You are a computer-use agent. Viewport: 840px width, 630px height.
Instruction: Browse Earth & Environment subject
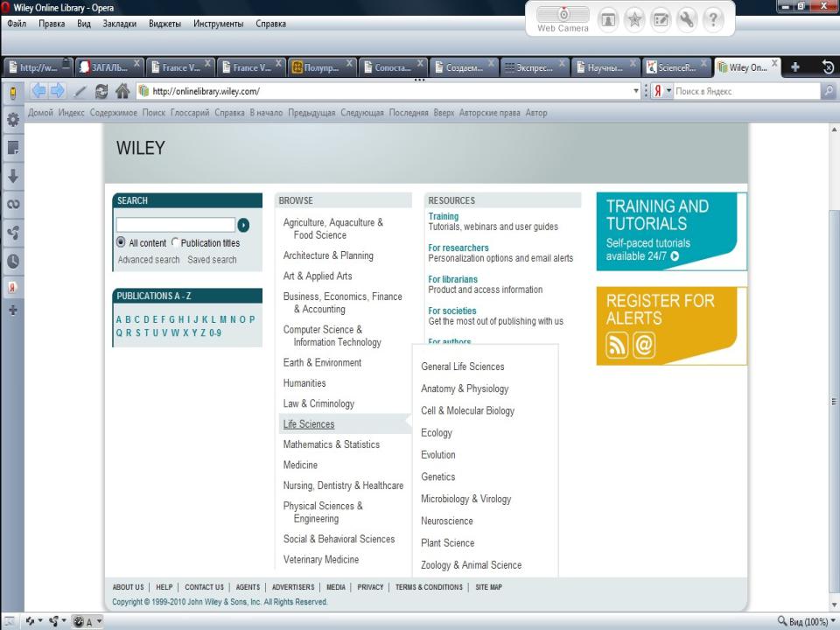point(322,362)
